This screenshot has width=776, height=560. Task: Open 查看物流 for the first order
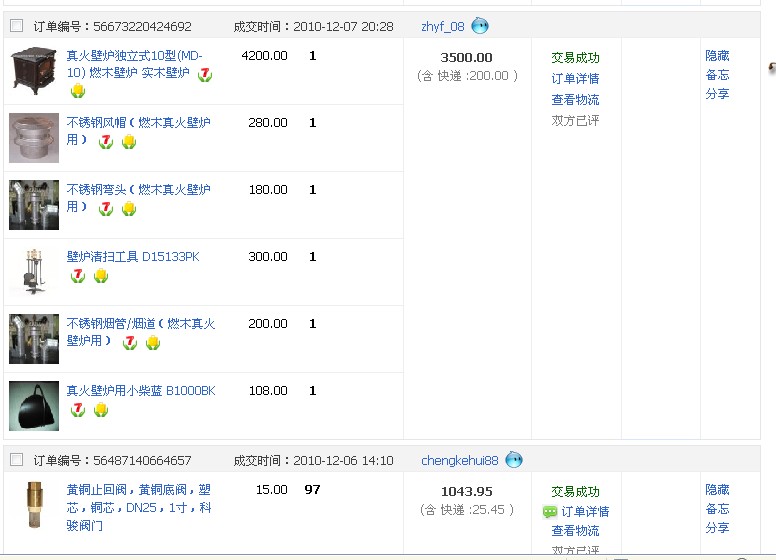coord(575,100)
